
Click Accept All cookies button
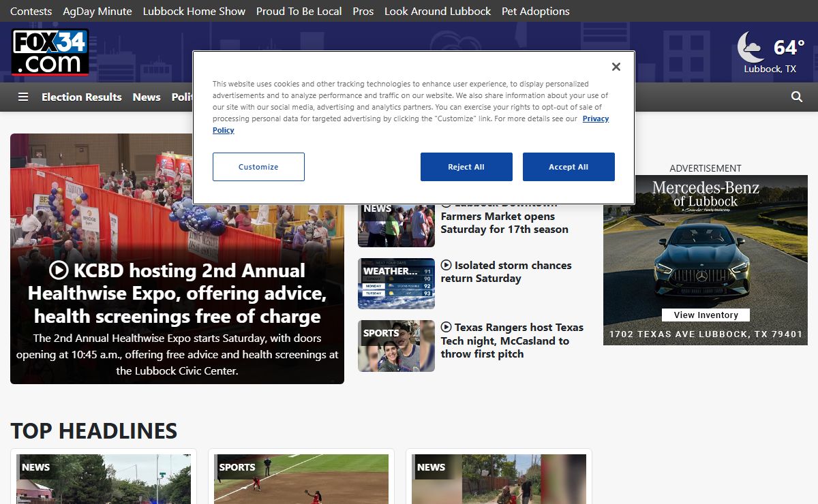point(569,167)
